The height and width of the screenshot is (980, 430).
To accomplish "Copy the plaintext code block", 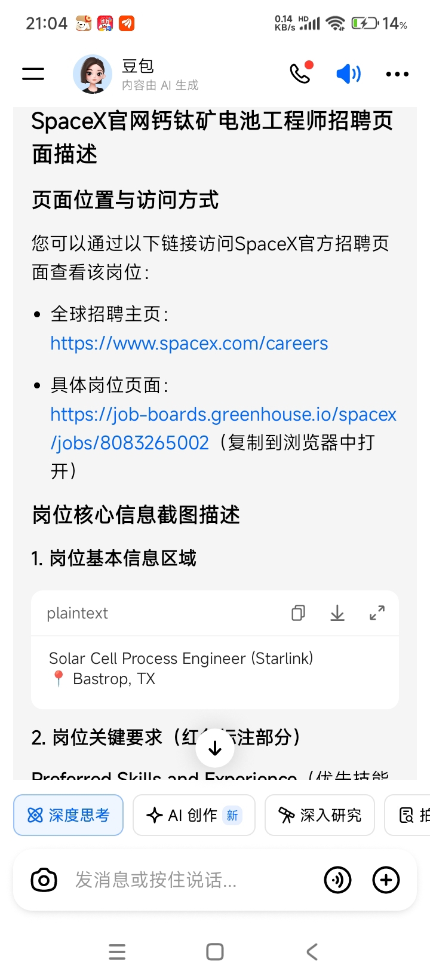I will [298, 613].
